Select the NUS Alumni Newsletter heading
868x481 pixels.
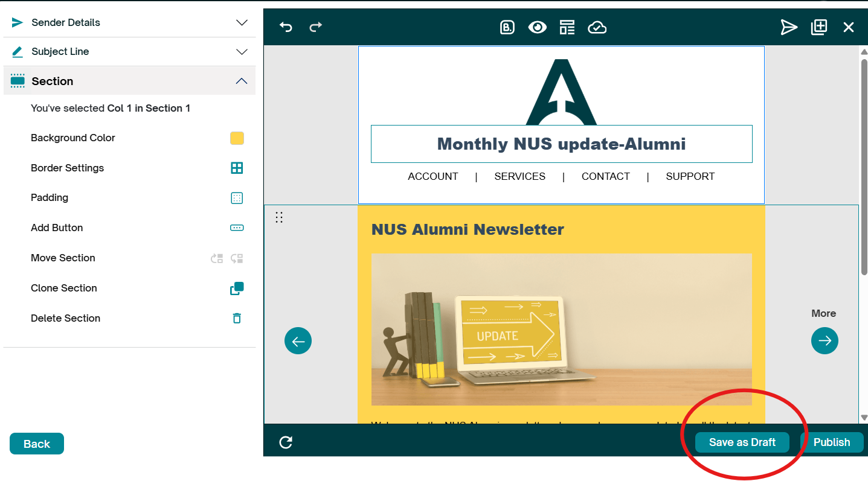pos(468,229)
